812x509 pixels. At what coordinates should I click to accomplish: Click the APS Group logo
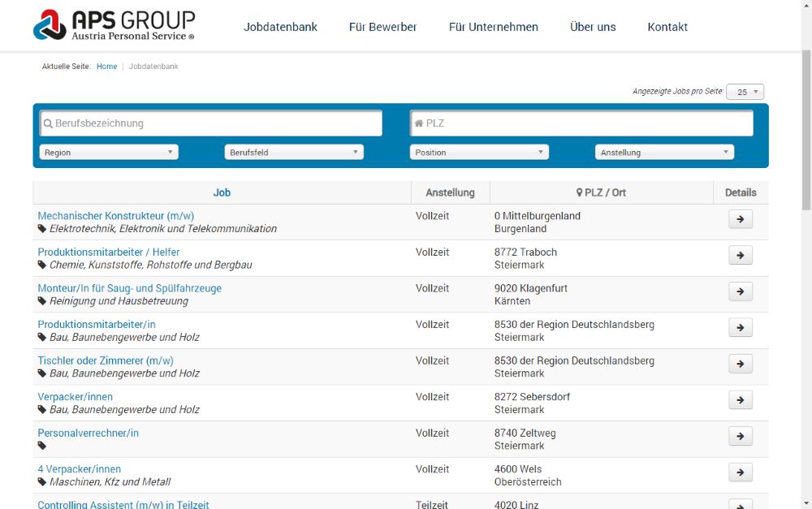pyautogui.click(x=114, y=24)
